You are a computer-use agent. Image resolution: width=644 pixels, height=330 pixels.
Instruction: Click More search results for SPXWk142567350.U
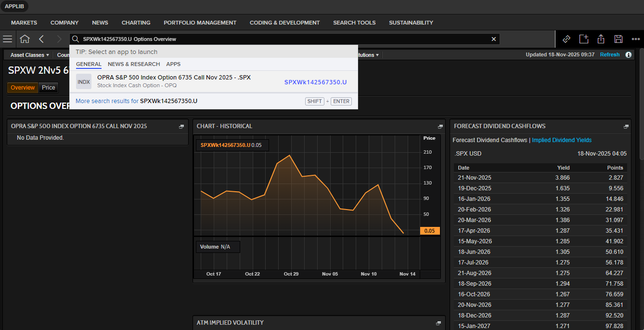click(136, 101)
